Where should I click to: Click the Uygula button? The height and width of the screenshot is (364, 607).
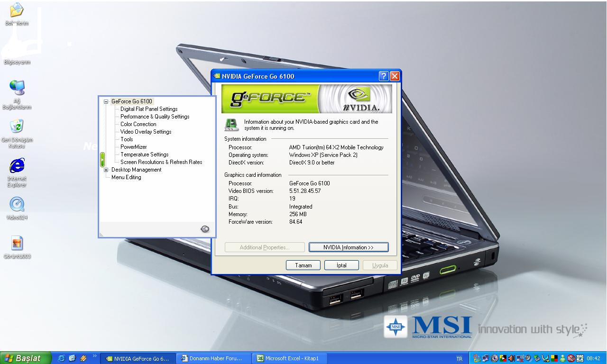[x=380, y=265]
